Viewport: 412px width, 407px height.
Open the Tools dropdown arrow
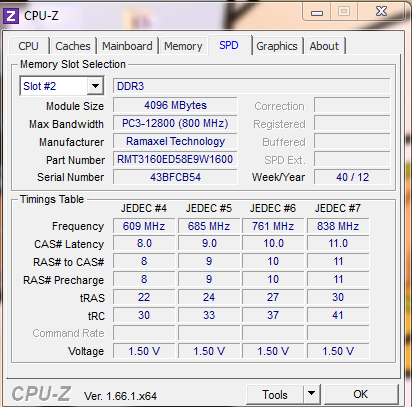(312, 395)
